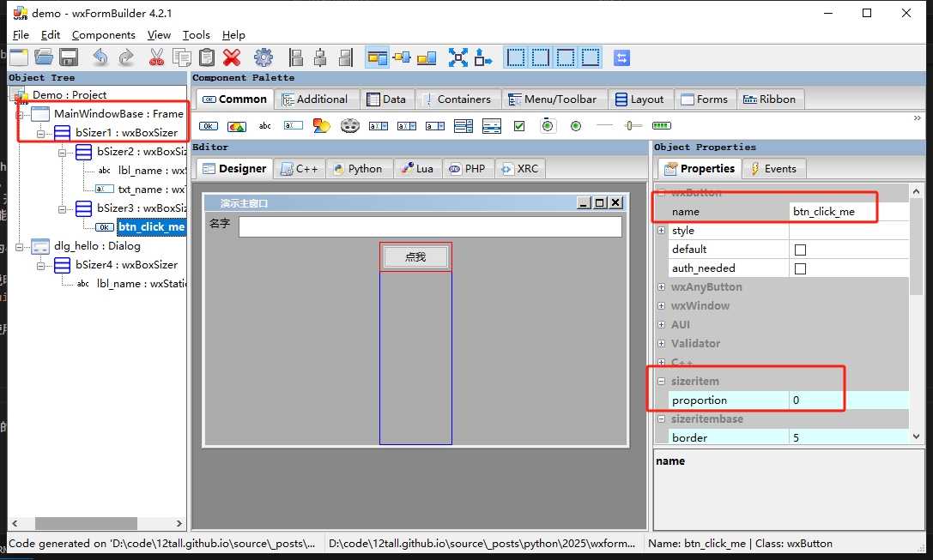Switch to the Events tab
This screenshot has width=933, height=560.
pos(773,169)
